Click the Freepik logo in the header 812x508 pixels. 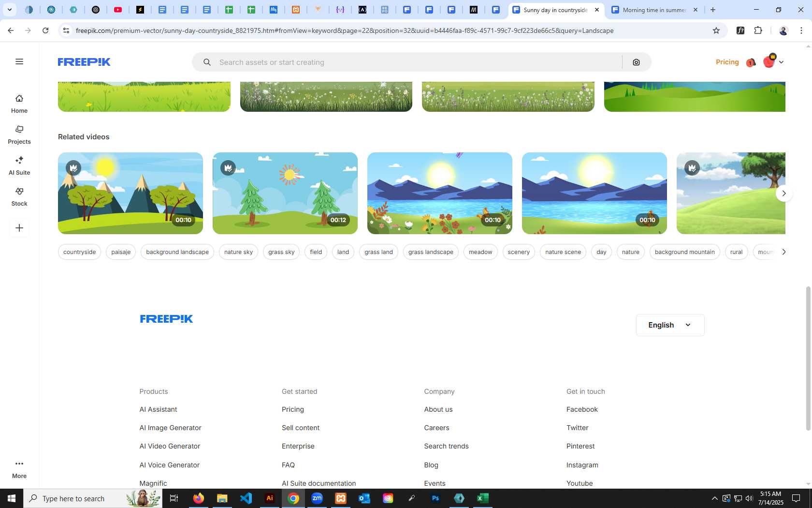coord(84,62)
